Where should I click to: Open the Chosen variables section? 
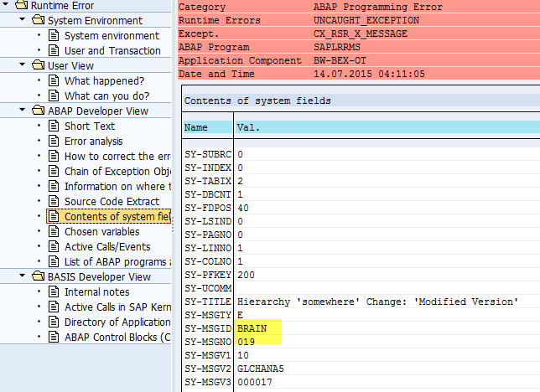102,232
